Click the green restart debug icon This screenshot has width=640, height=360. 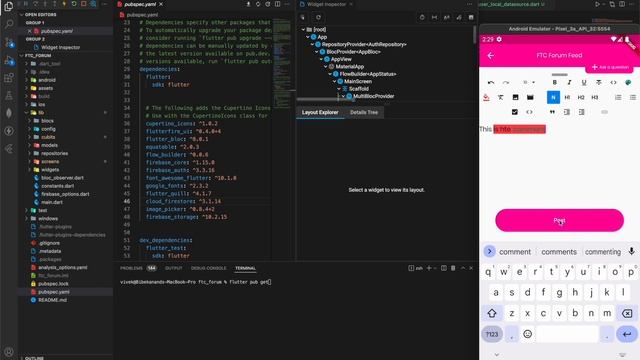74,4
